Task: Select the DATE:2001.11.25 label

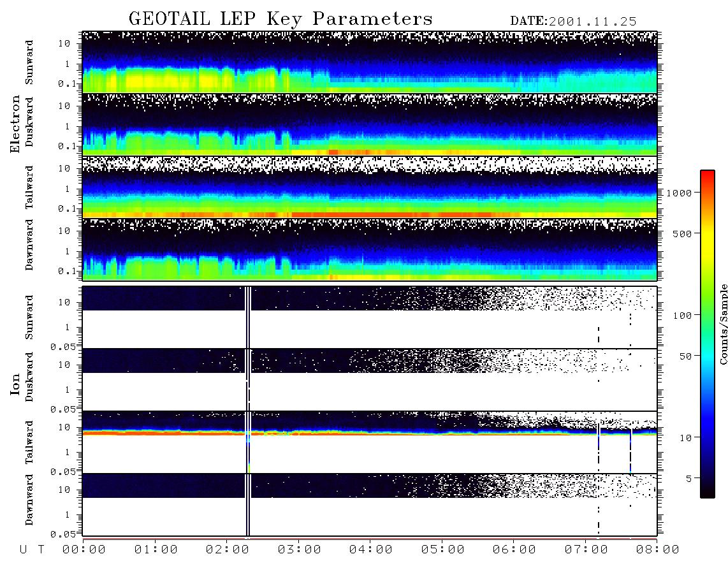Action: (x=573, y=22)
